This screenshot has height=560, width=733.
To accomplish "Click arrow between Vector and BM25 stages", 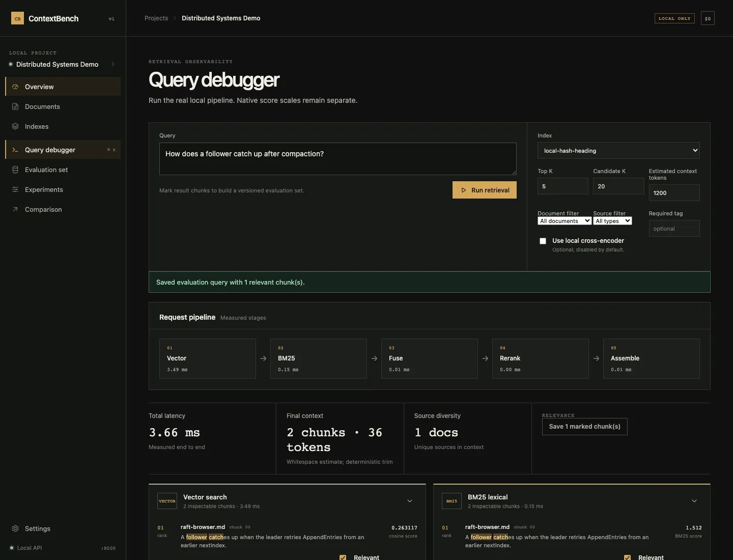I will (263, 358).
